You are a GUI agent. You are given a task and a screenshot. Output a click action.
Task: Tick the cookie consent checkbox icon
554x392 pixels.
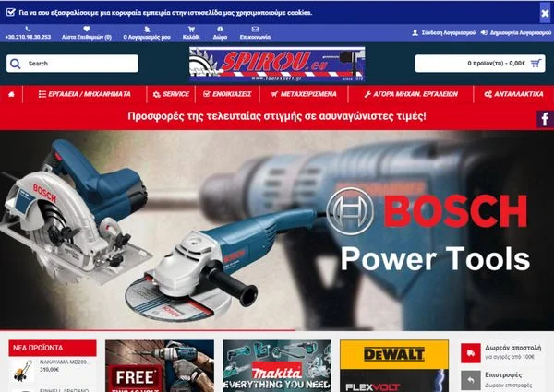click(x=10, y=12)
